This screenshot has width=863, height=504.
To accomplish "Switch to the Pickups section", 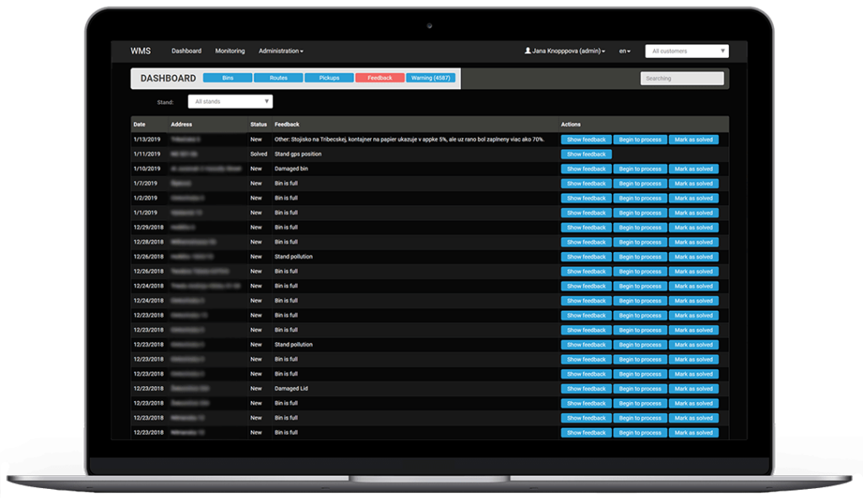I will 329,77.
